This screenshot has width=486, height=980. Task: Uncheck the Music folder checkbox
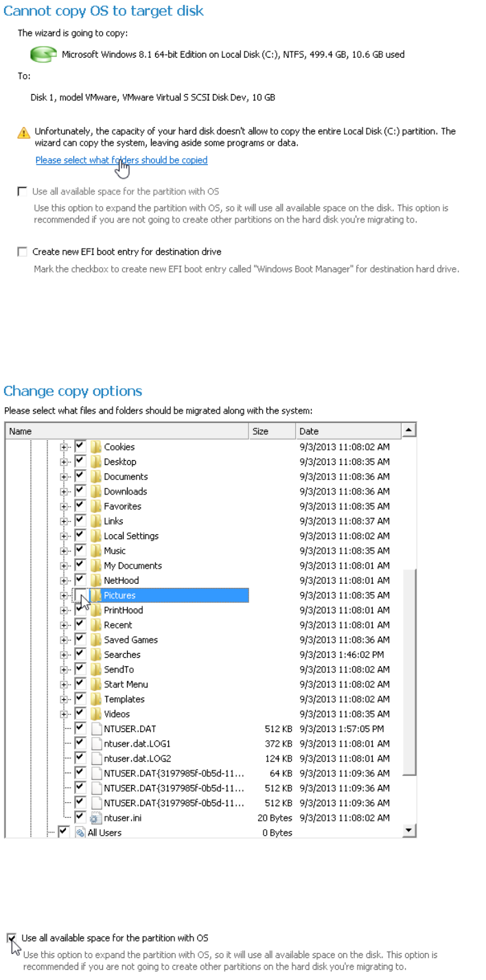pos(80,550)
